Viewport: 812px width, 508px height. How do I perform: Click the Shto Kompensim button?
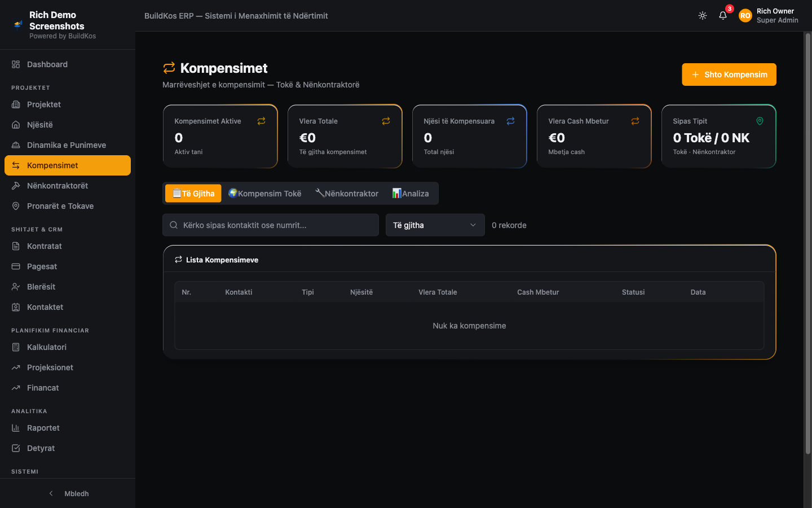(x=729, y=75)
